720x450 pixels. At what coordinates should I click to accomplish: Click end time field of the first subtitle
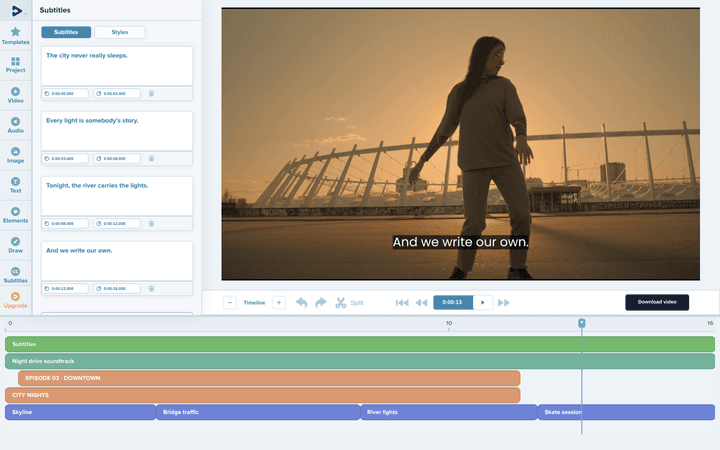[x=117, y=94]
